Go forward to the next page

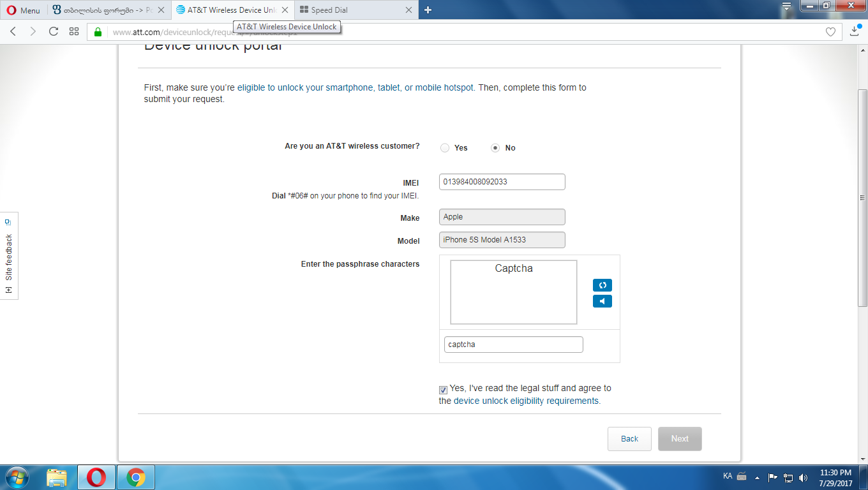33,31
